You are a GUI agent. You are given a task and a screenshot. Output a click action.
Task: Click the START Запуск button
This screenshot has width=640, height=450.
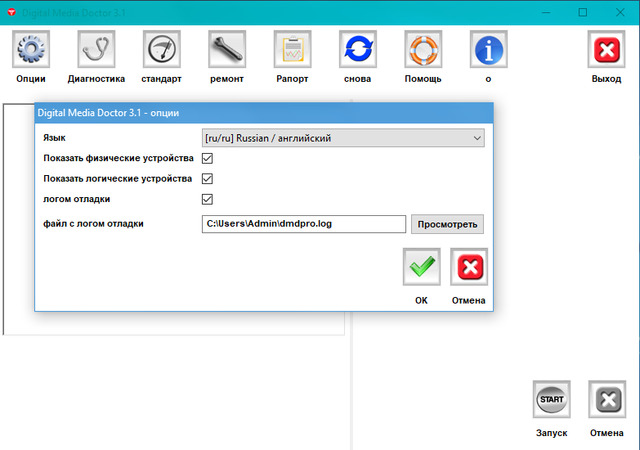coord(552,399)
